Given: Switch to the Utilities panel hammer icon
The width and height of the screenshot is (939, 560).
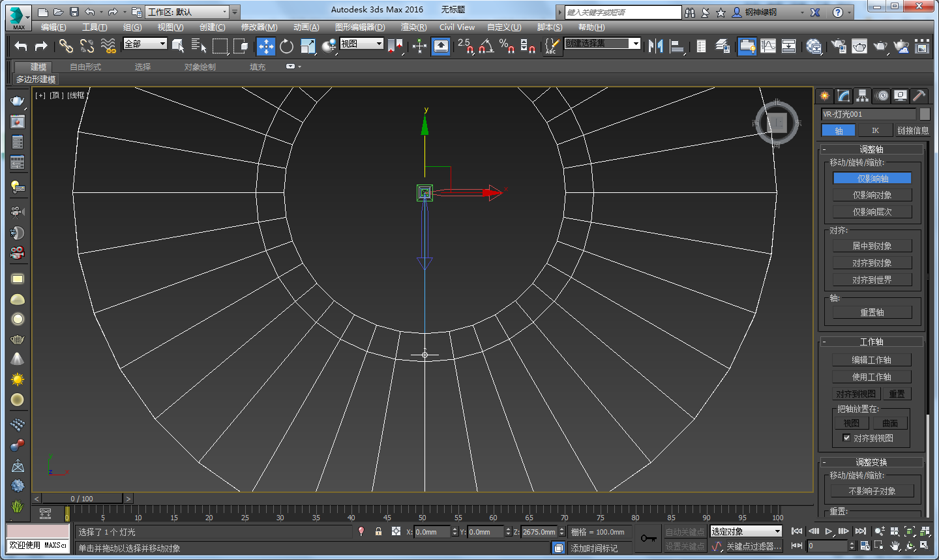Looking at the screenshot, I should (x=919, y=96).
